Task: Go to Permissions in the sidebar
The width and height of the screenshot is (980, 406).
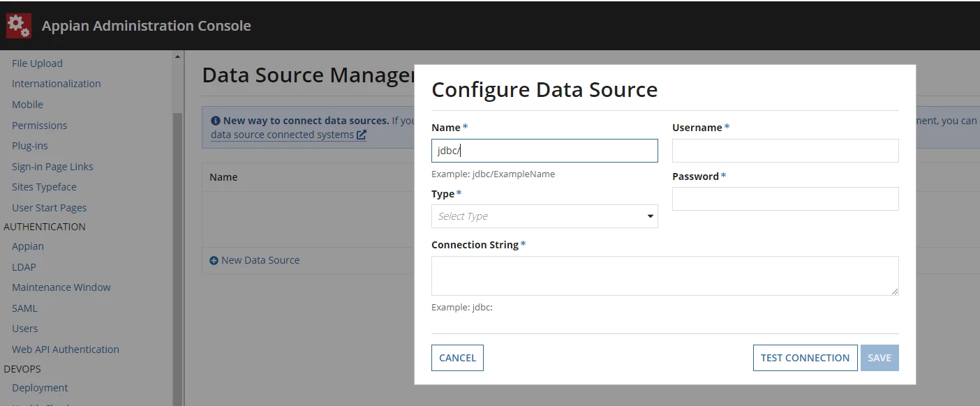Action: click(x=39, y=126)
